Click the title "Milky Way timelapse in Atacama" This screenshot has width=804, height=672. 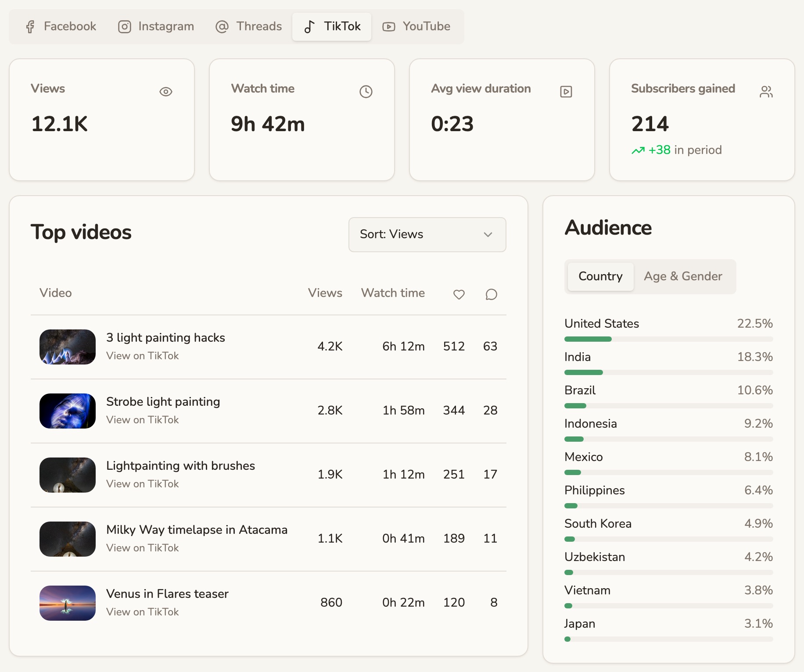tap(197, 530)
